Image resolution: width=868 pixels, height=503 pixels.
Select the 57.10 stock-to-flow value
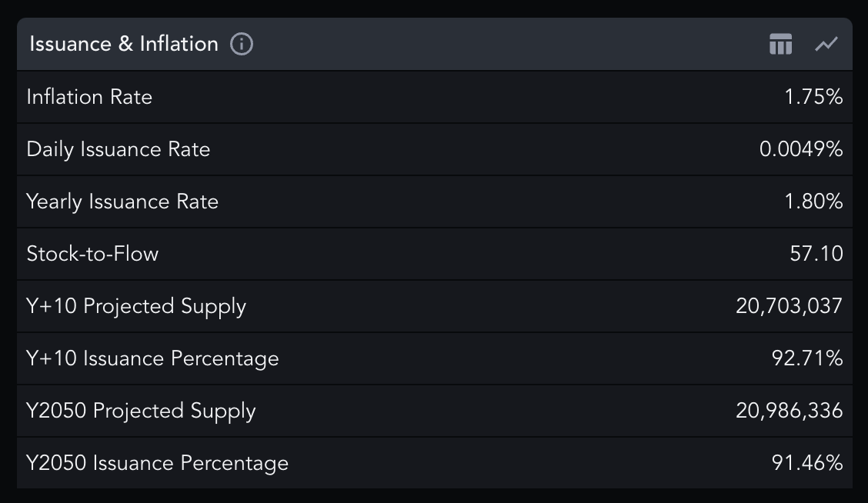tap(816, 254)
